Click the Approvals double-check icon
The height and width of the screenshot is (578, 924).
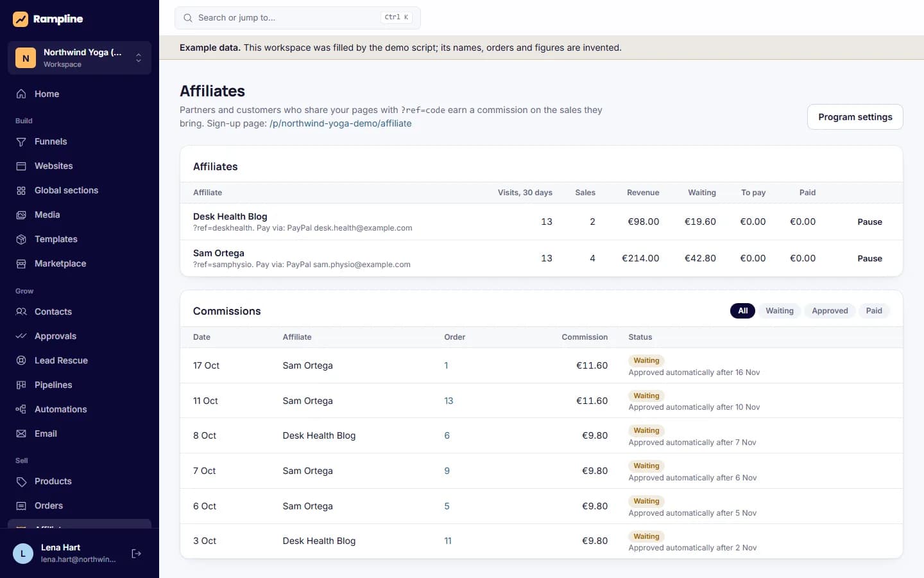[21, 336]
